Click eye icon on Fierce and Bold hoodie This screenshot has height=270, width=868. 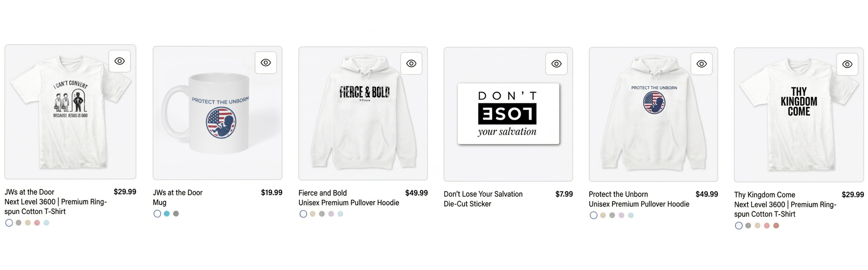point(411,64)
